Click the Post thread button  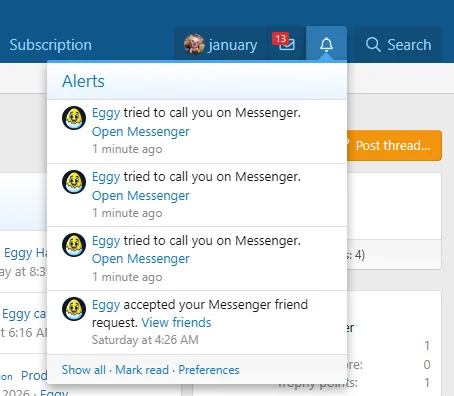[x=394, y=145]
